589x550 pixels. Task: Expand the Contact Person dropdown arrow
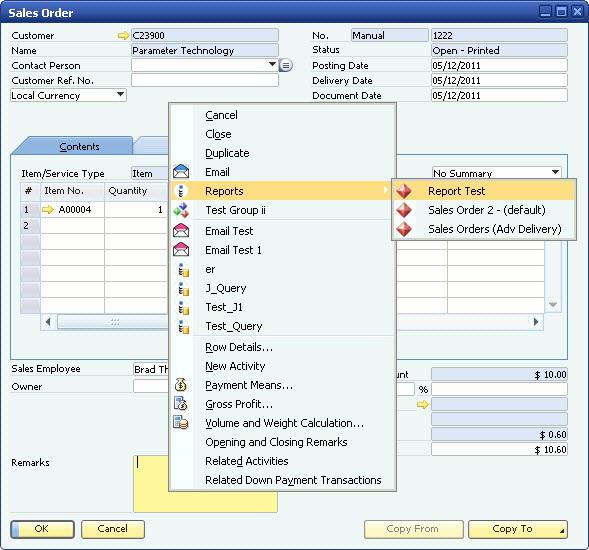click(273, 65)
